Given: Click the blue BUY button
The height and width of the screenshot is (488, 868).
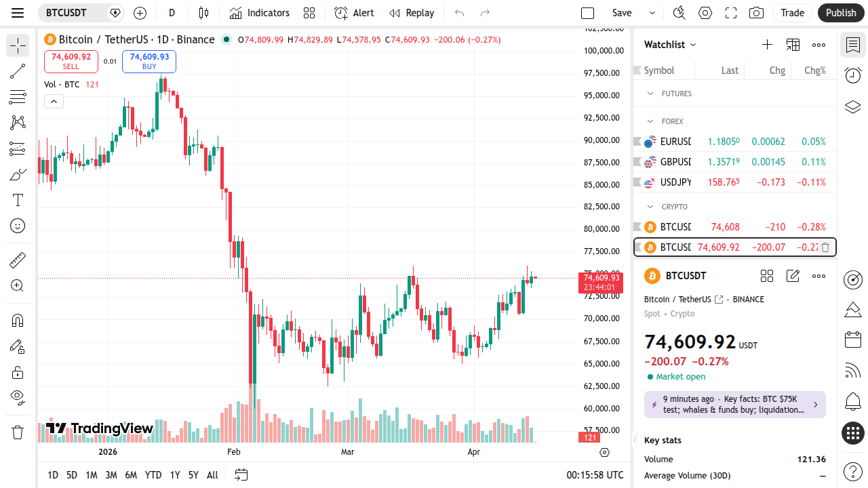Looking at the screenshot, I should (x=149, y=62).
